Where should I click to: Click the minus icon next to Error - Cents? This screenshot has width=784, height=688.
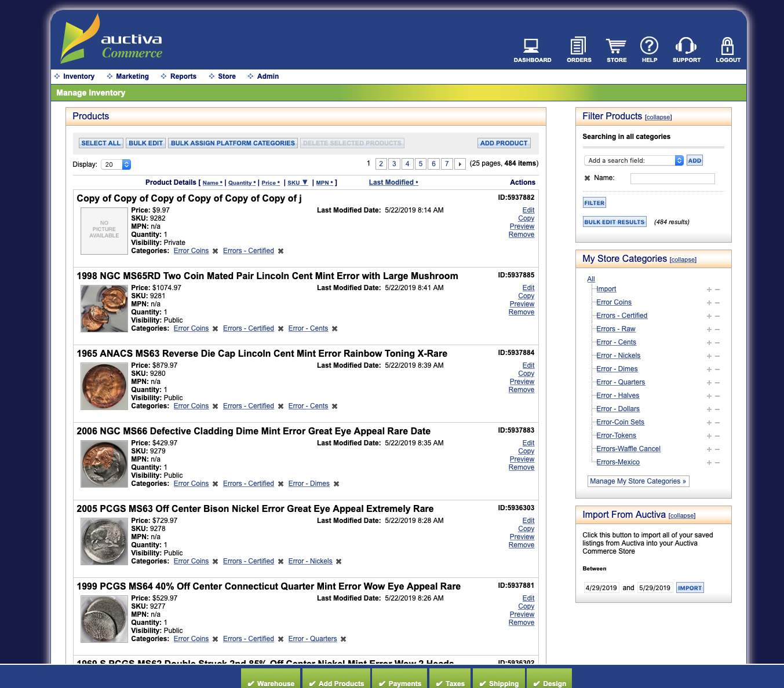717,343
